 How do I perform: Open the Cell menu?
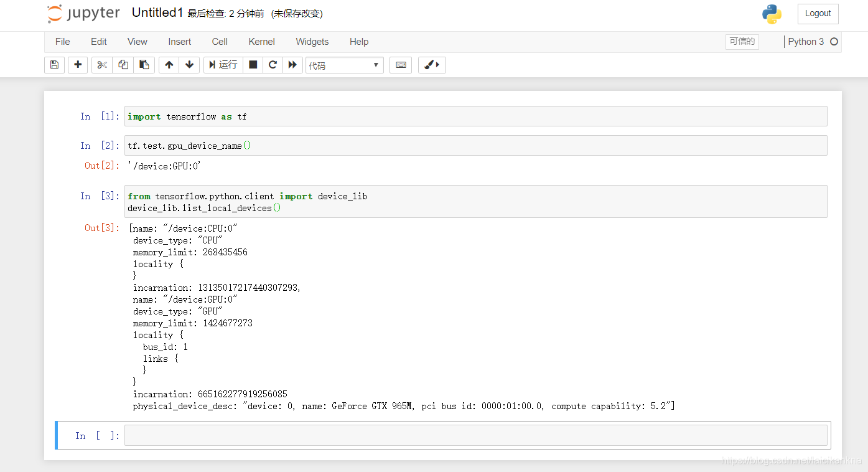[x=220, y=42]
